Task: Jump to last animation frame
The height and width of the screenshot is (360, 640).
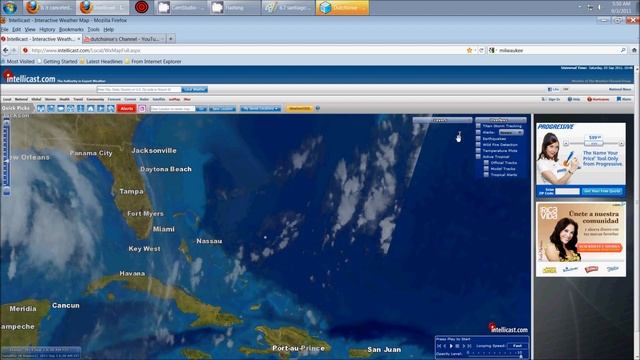Action: pyautogui.click(x=469, y=346)
